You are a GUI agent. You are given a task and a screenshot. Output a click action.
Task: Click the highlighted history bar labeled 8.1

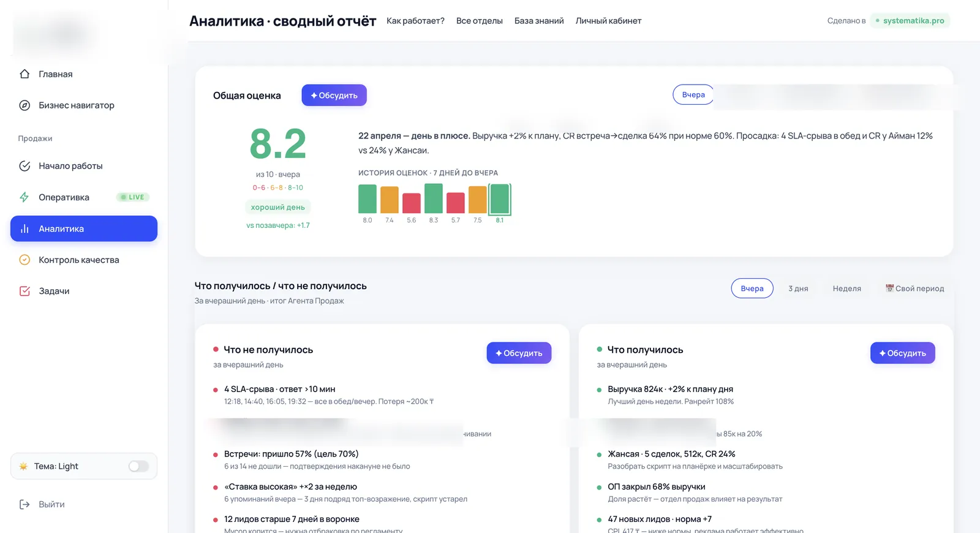[500, 199]
